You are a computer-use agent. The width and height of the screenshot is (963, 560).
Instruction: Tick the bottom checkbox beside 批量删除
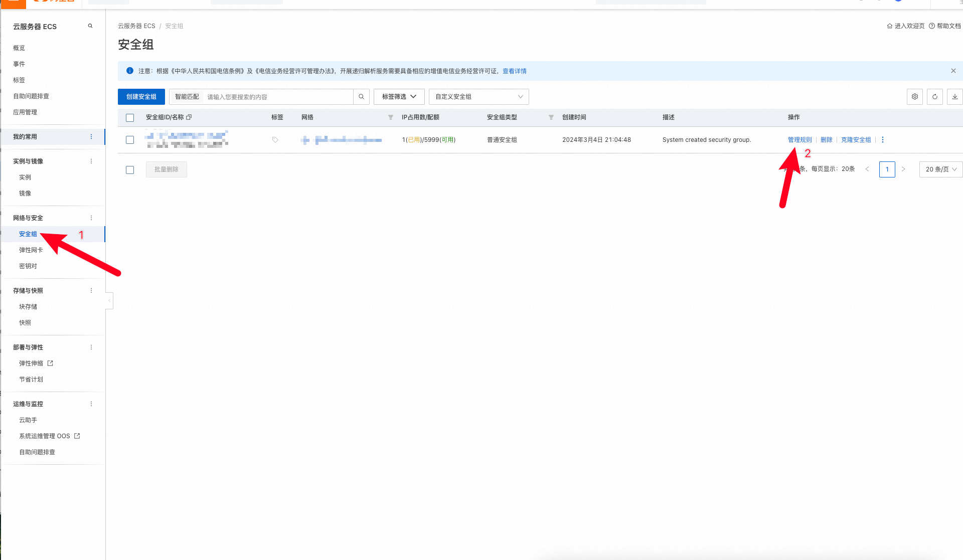click(130, 170)
